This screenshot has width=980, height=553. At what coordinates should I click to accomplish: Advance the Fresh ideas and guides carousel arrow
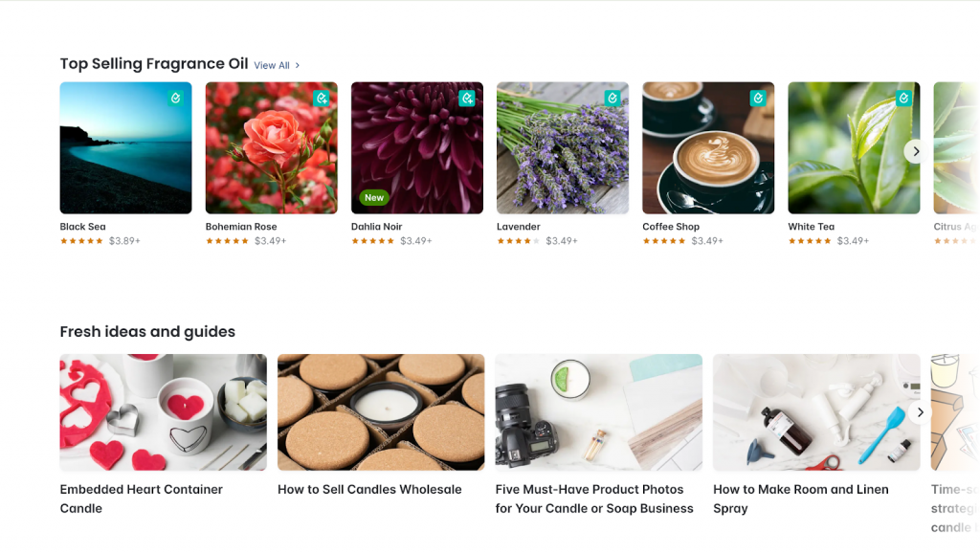(x=919, y=412)
